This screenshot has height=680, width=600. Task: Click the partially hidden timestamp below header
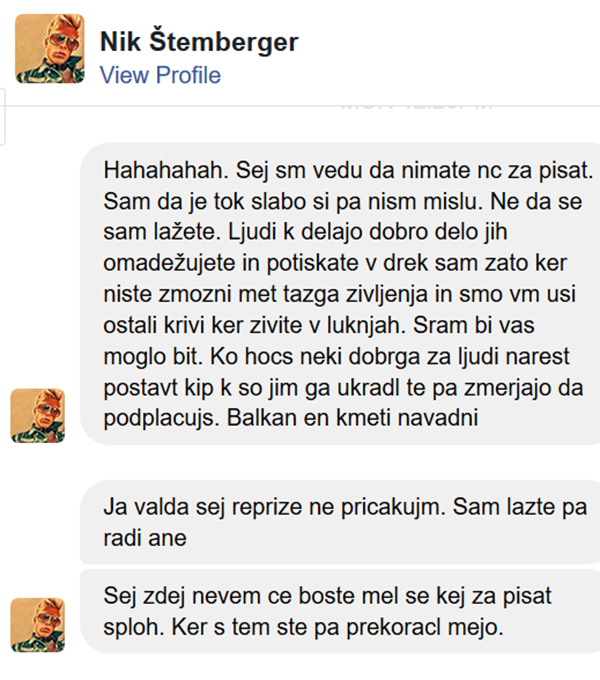(416, 105)
